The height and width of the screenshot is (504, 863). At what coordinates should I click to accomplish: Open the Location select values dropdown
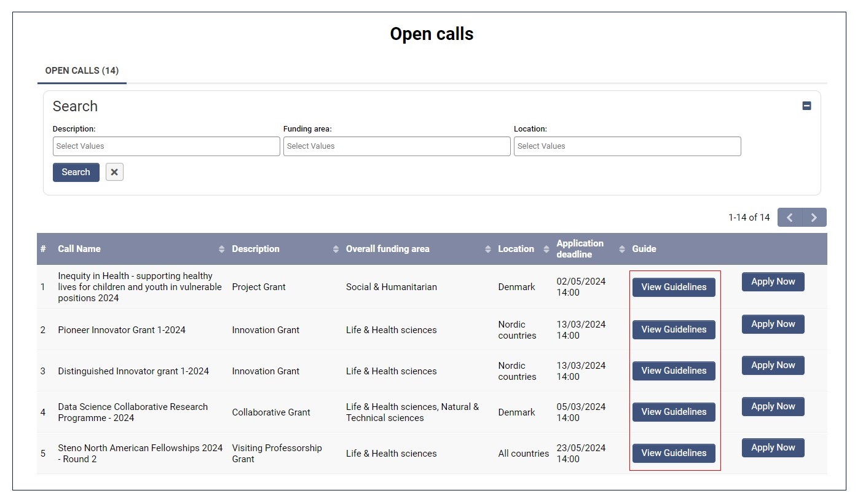tap(627, 146)
